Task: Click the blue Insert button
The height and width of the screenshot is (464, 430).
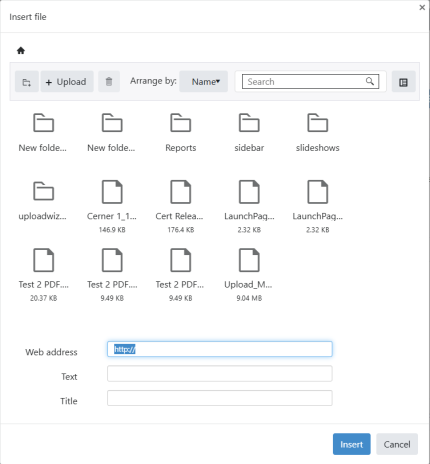Action: coord(352,444)
